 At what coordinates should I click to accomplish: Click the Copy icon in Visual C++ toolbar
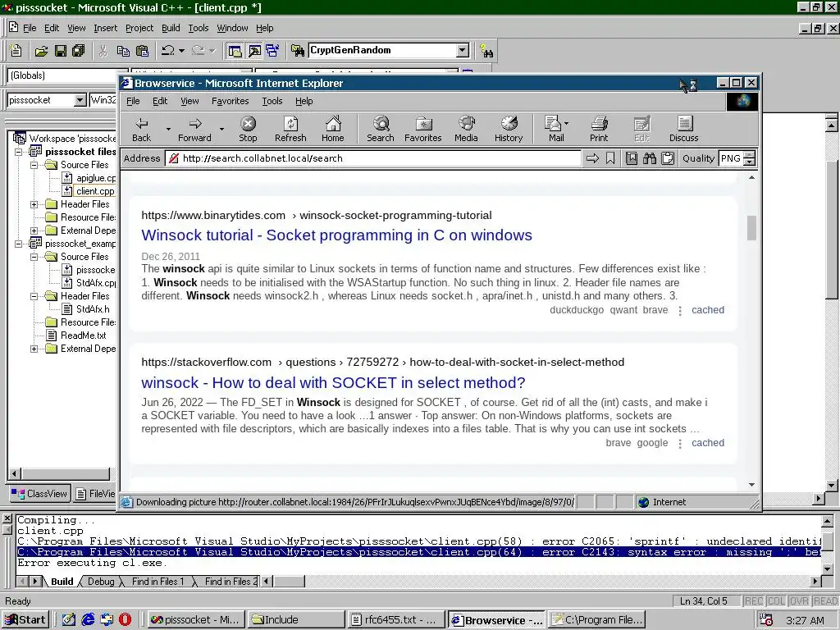tap(123, 51)
